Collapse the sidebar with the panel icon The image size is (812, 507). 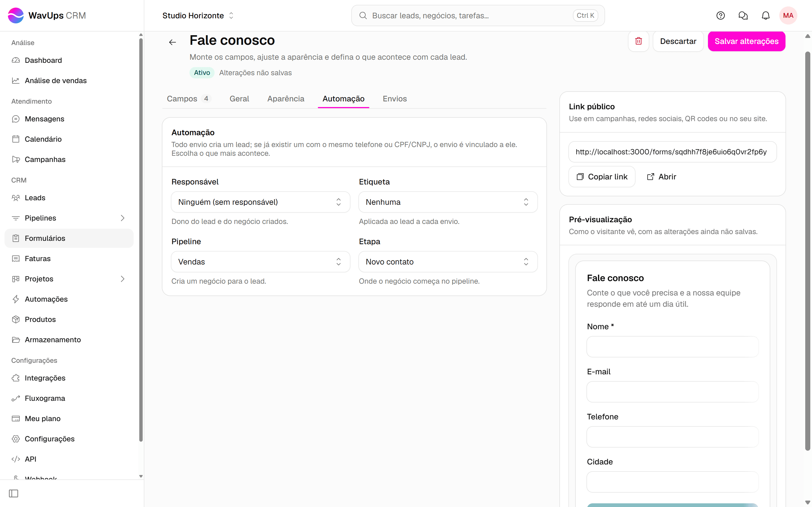point(14,493)
